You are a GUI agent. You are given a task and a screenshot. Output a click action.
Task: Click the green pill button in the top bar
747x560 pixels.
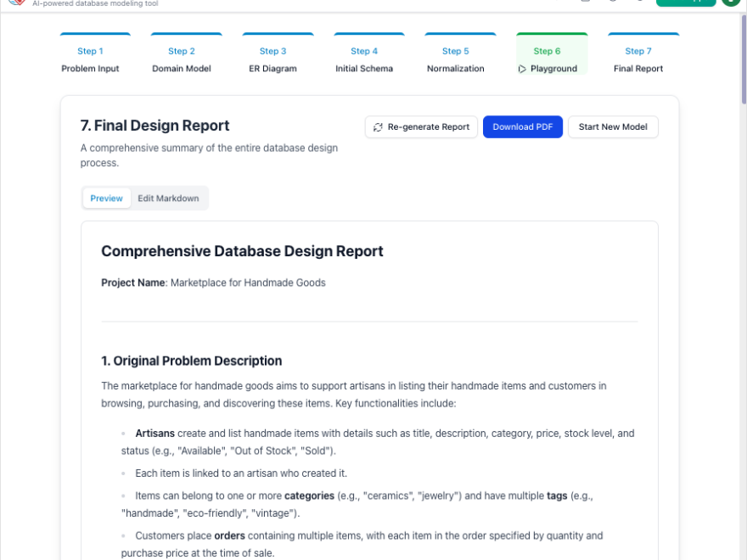(x=686, y=3)
